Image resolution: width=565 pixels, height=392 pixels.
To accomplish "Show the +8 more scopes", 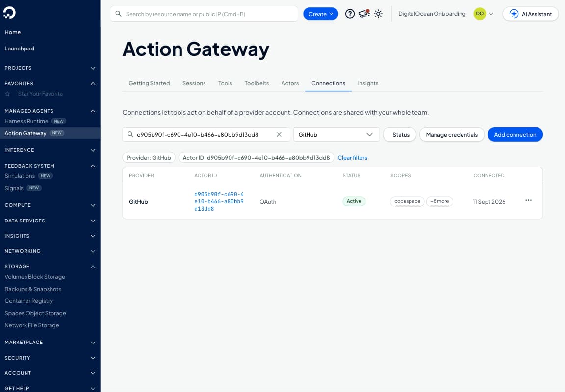I will (x=439, y=201).
